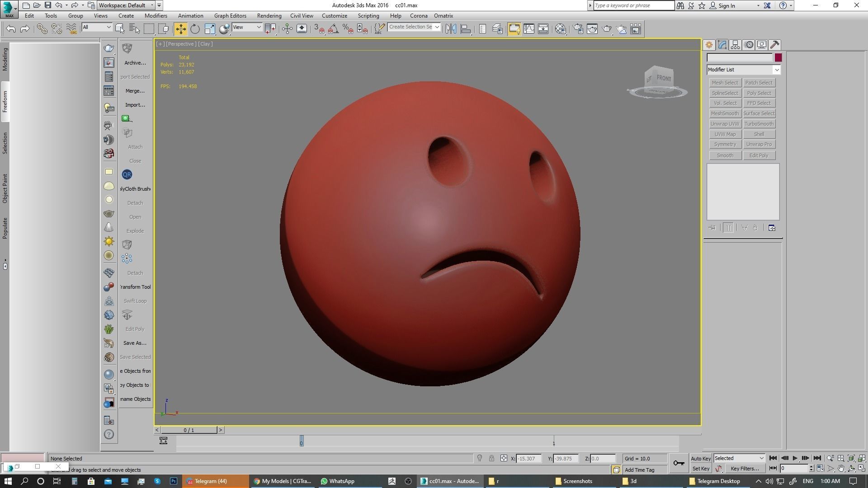Click the Import... command in side panel
The image size is (868, 488).
point(135,105)
